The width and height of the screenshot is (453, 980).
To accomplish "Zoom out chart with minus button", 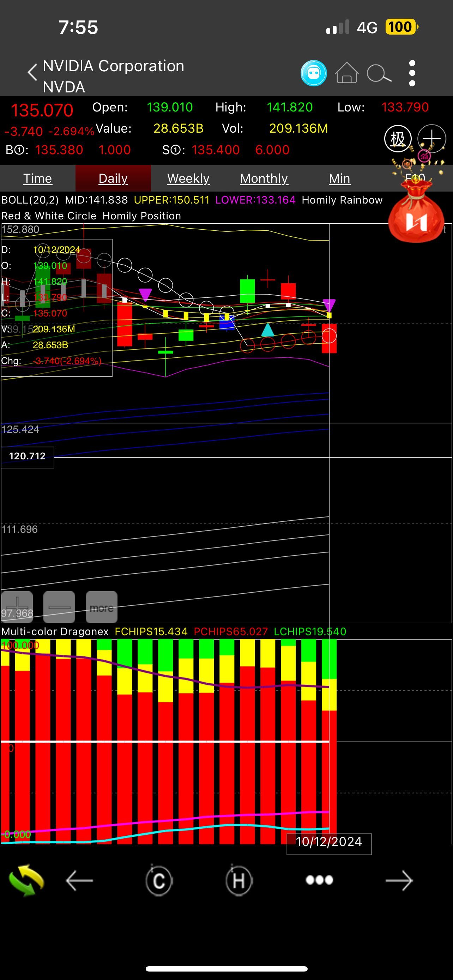I will click(59, 607).
